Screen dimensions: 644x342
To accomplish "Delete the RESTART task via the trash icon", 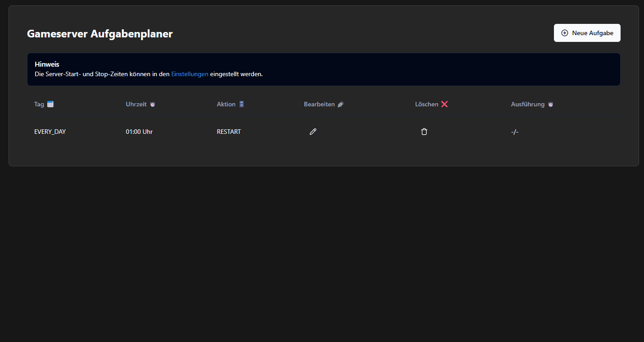I will [x=424, y=132].
